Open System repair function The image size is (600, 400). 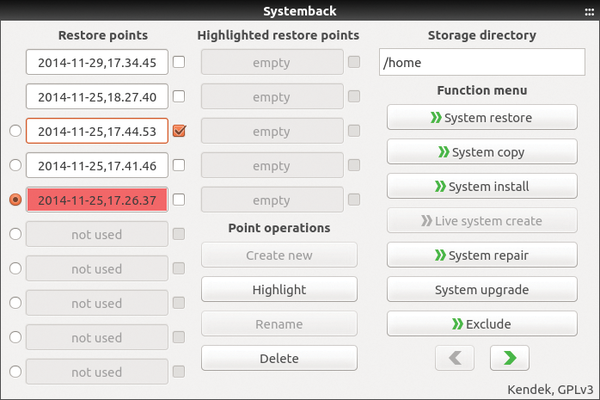(482, 255)
